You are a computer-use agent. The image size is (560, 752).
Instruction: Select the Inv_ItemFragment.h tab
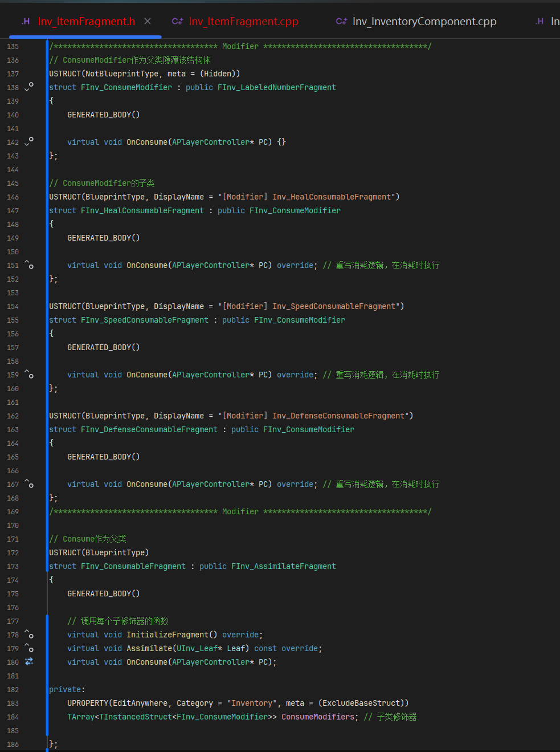click(x=86, y=21)
